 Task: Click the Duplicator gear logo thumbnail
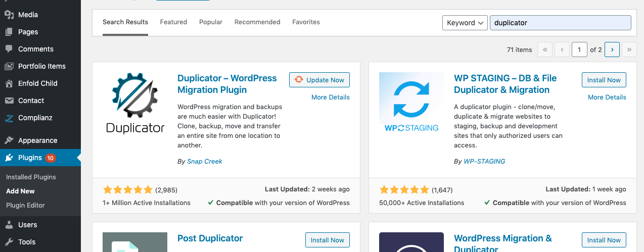(135, 105)
